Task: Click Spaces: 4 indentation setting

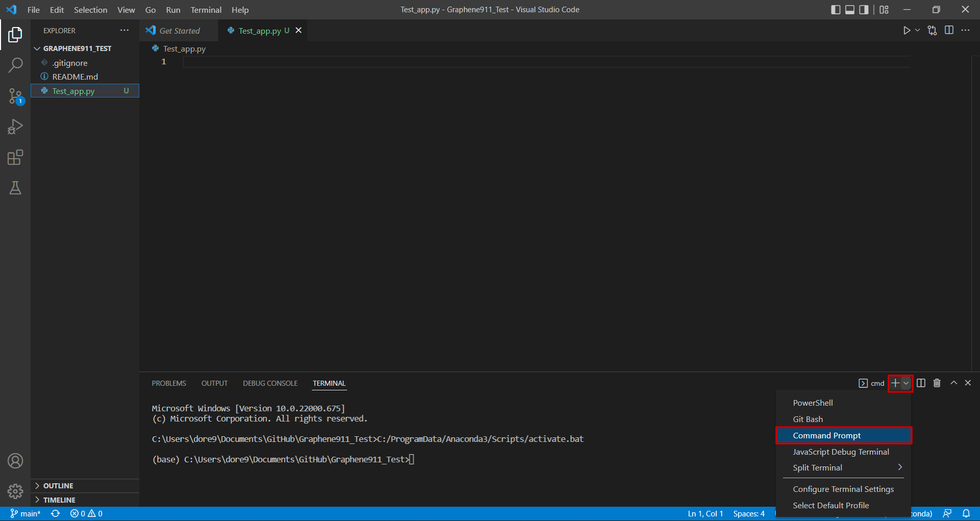Action: click(749, 514)
